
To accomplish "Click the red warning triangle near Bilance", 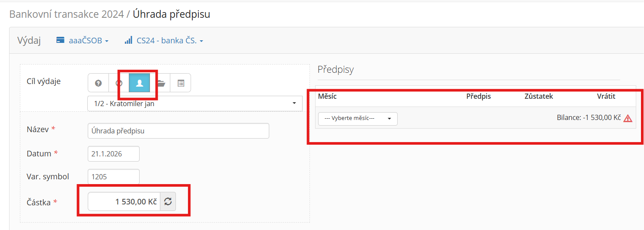I will (x=628, y=118).
